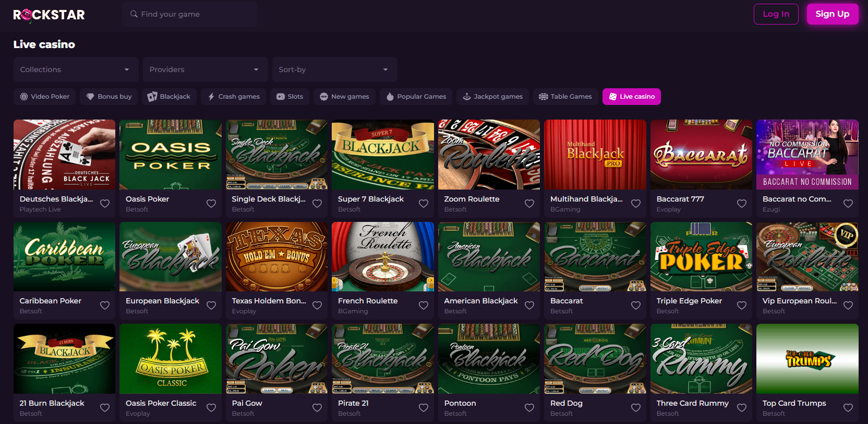Viewport: 868px width, 424px height.
Task: Tap heart icon for Top Card Trumps
Action: pos(848,408)
